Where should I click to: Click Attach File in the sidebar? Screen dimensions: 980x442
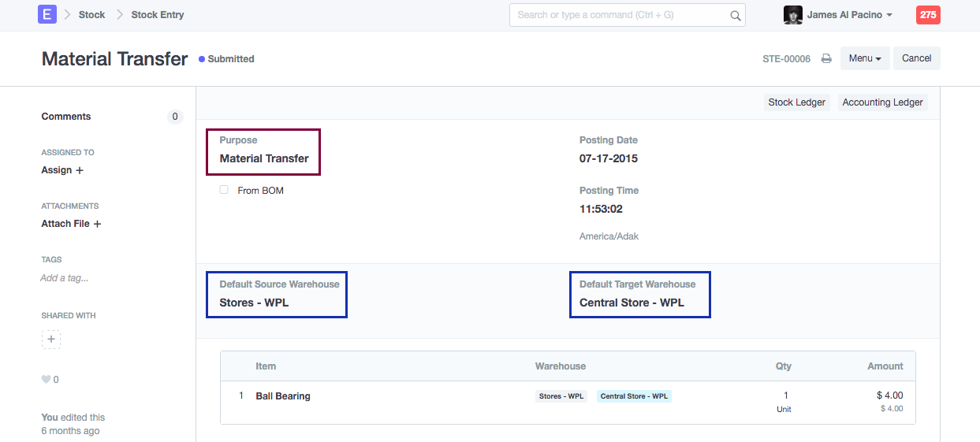pos(71,224)
